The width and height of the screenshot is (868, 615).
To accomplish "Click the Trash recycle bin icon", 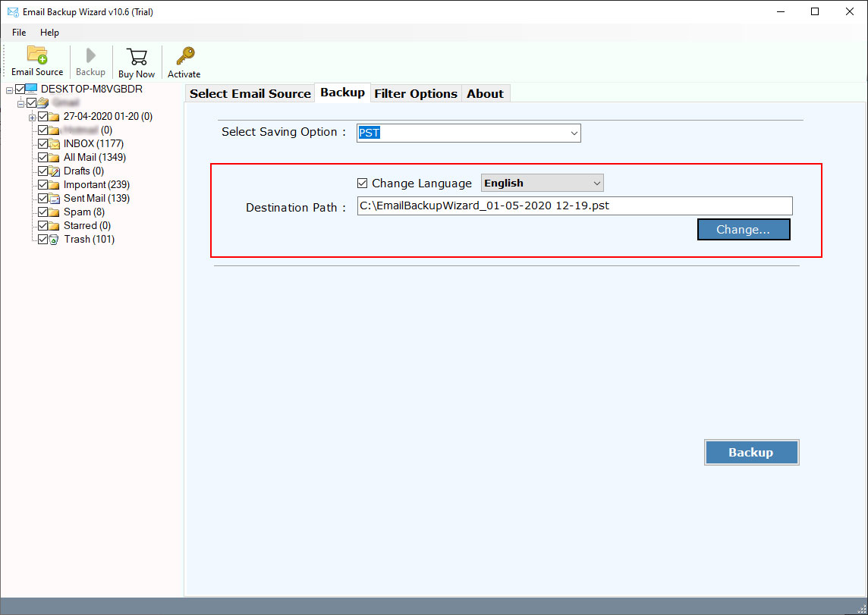I will 54,240.
